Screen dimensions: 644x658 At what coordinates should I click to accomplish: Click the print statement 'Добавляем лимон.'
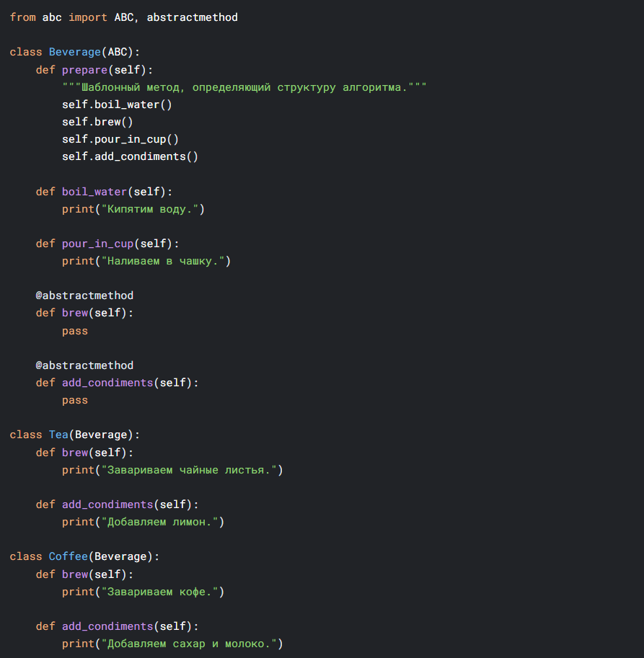click(144, 523)
